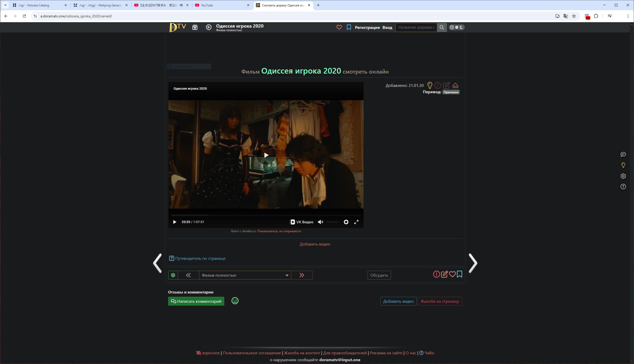
Task: Open a new browser tab with the plus
Action: tap(318, 5)
